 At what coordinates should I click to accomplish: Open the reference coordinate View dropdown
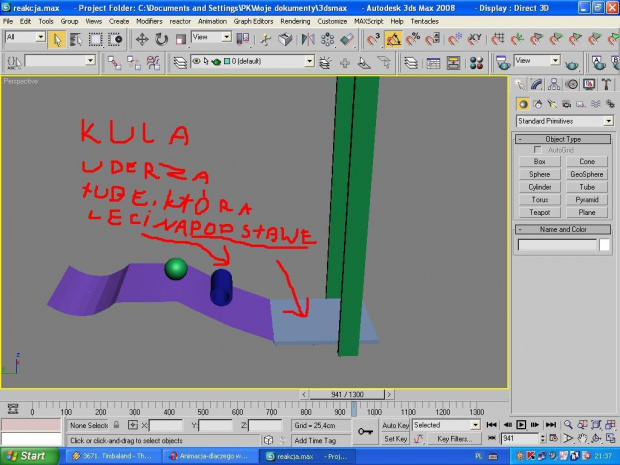point(212,37)
